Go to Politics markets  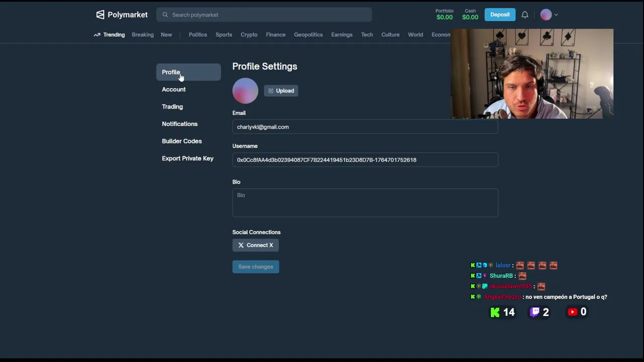coord(198,35)
